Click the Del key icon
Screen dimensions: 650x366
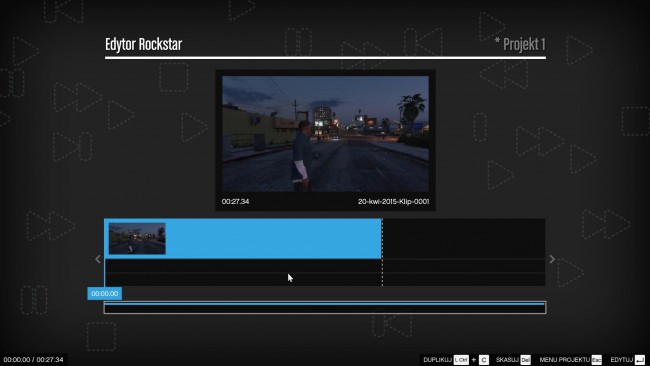point(525,360)
